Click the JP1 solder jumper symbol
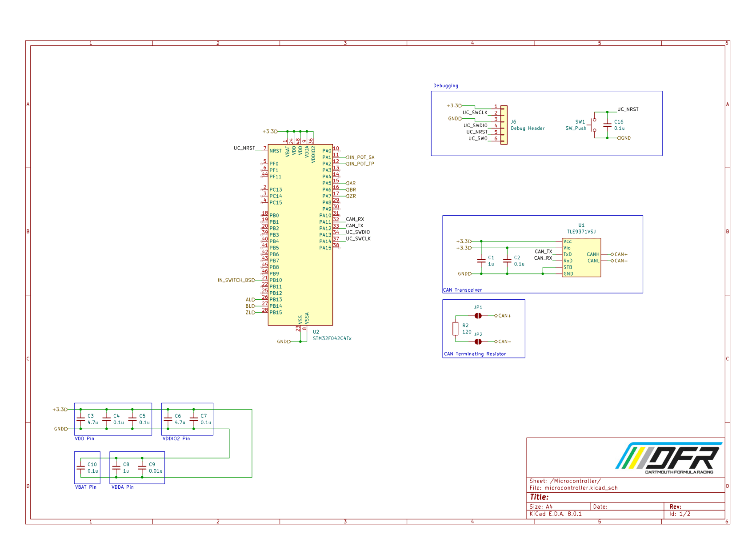 (x=478, y=316)
